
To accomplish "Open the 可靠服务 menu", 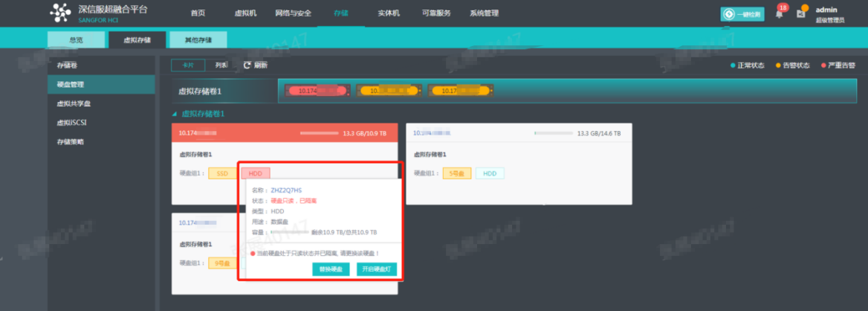I will tap(435, 13).
